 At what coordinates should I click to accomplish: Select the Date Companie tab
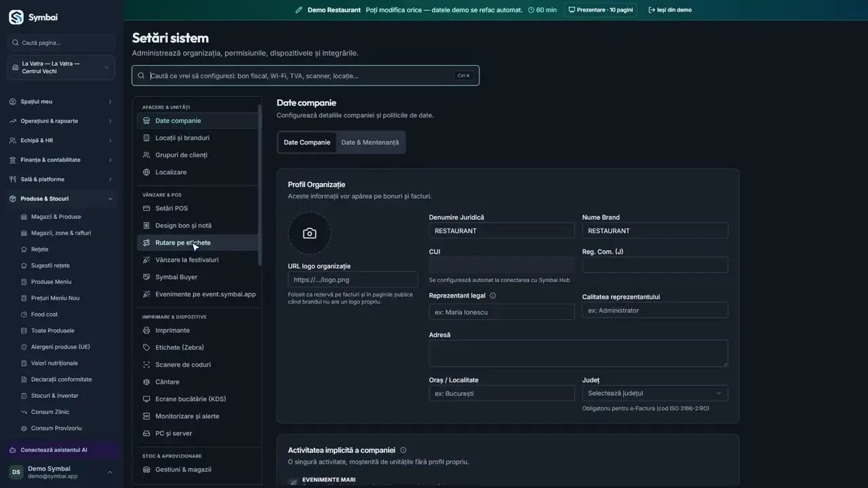click(307, 142)
